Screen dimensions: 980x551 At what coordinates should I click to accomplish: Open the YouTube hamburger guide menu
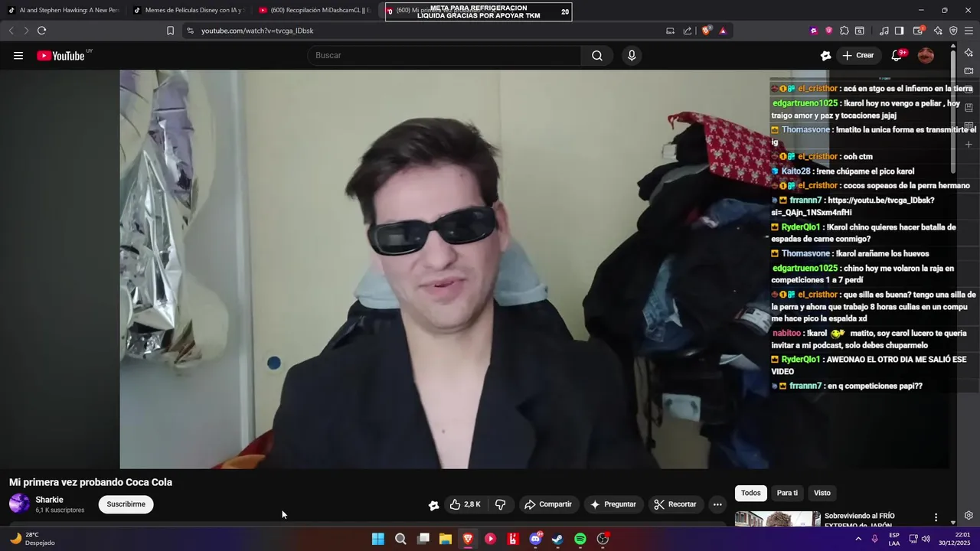point(18,55)
